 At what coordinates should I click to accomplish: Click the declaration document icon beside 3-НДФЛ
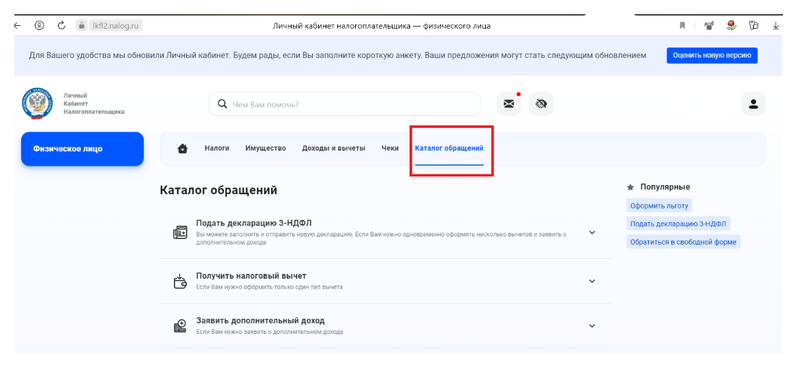180,232
